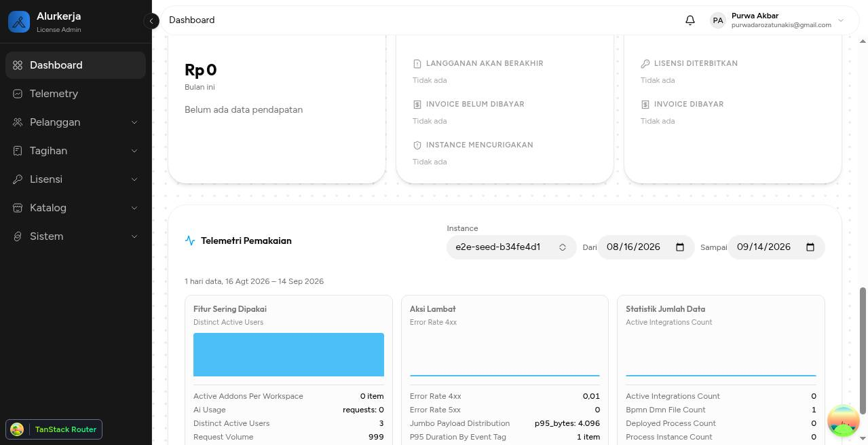Click the 1 hari data date range text
This screenshot has width=868, height=445.
[254, 281]
